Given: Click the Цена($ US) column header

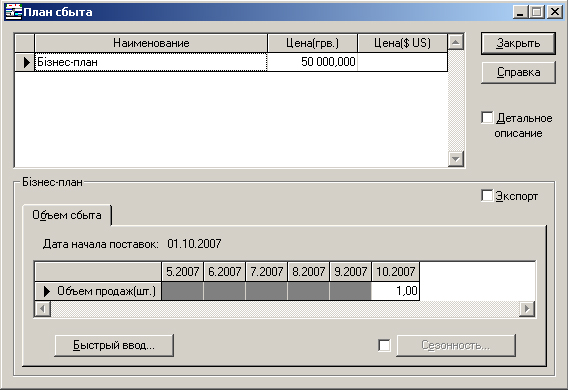Looking at the screenshot, I should click(402, 43).
